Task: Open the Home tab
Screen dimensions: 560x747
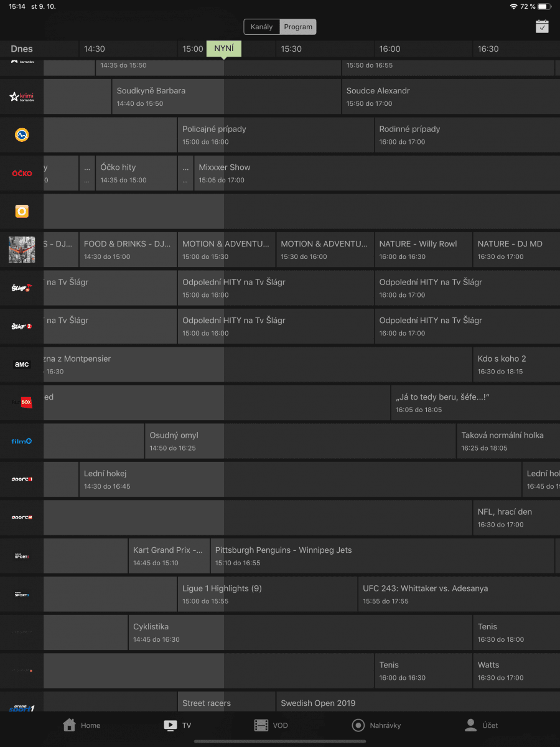Action: pyautogui.click(x=82, y=725)
